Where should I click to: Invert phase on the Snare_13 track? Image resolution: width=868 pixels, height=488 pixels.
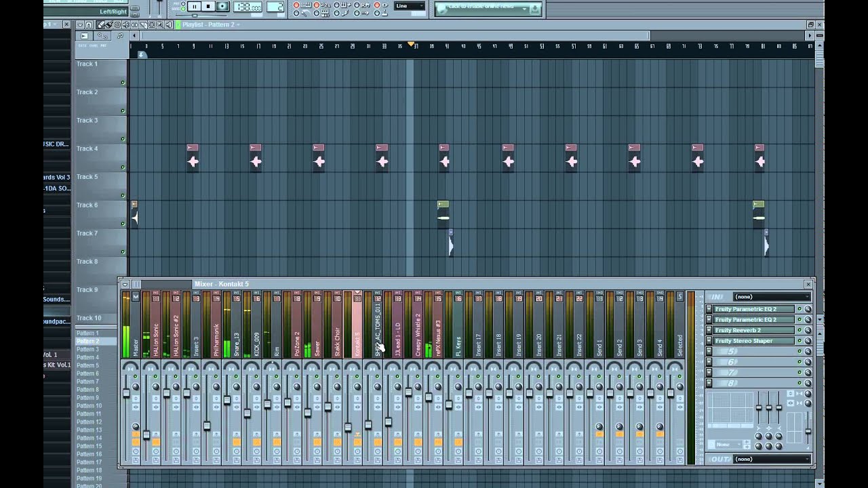(x=237, y=399)
